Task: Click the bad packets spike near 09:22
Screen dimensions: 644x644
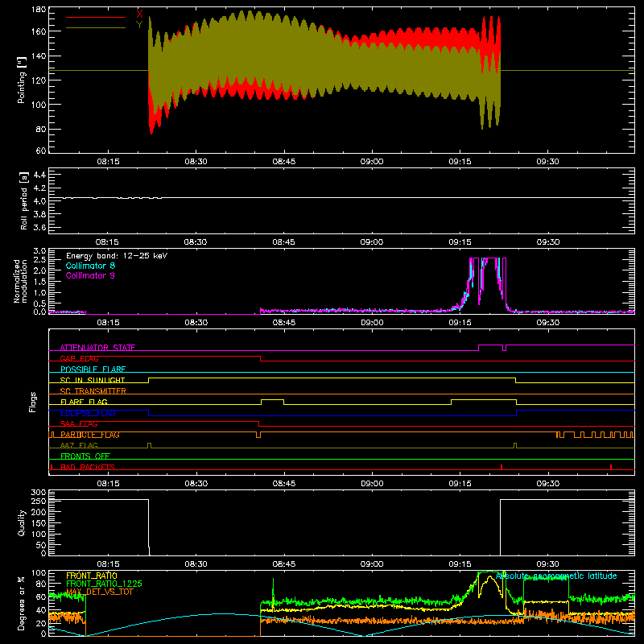Action: coord(502,467)
